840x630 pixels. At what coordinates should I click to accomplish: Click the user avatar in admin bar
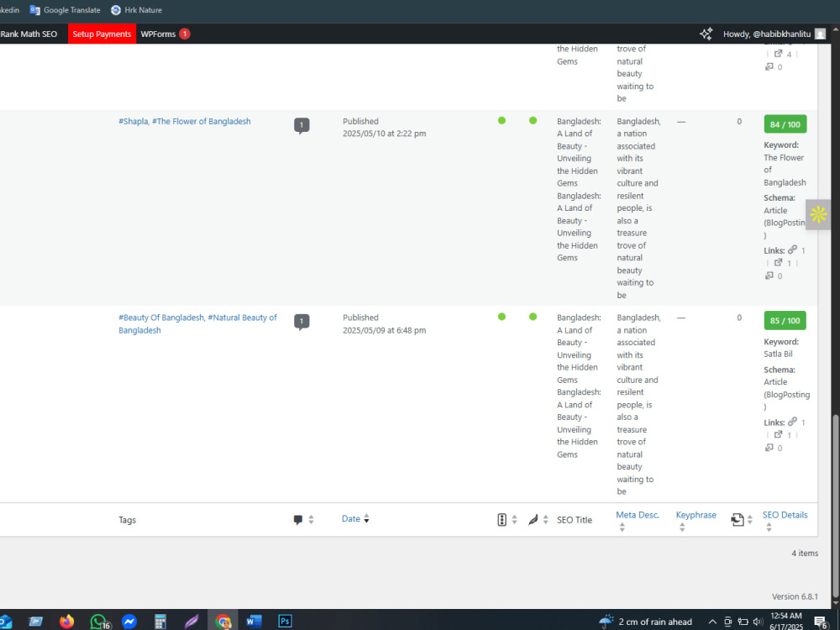[820, 34]
